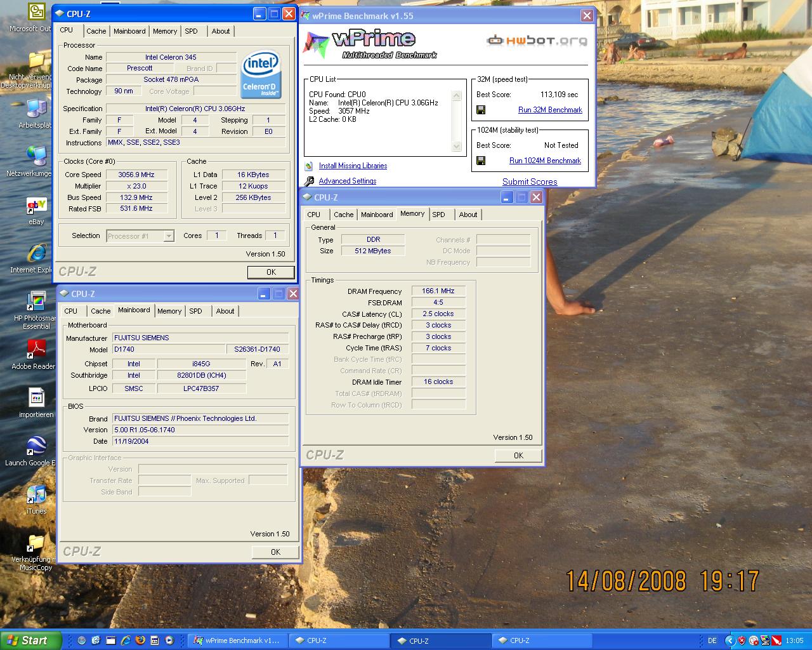Viewport: 812px width, 650px height.
Task: Open Windows Media Player quick launch icon
Action: 169,640
